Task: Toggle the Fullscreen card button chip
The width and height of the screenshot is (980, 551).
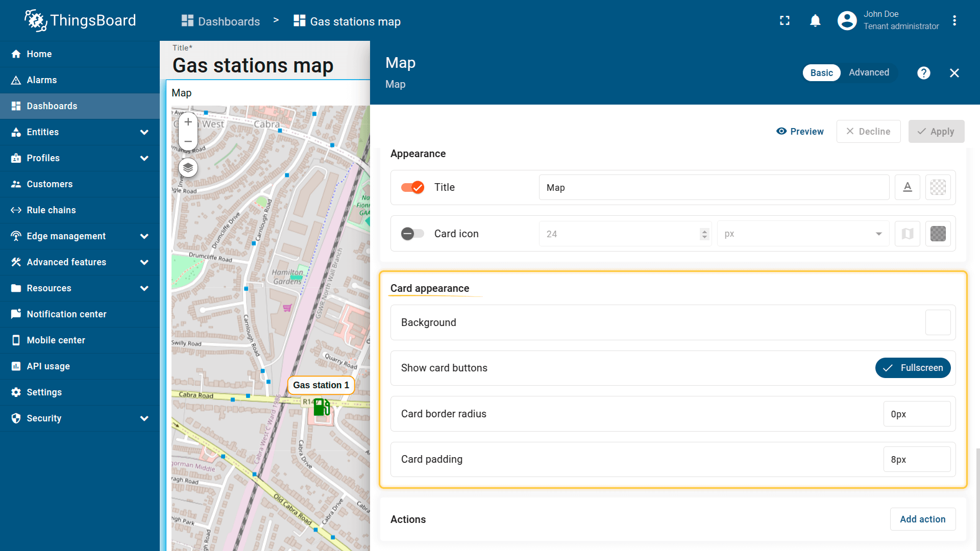Action: click(x=913, y=368)
